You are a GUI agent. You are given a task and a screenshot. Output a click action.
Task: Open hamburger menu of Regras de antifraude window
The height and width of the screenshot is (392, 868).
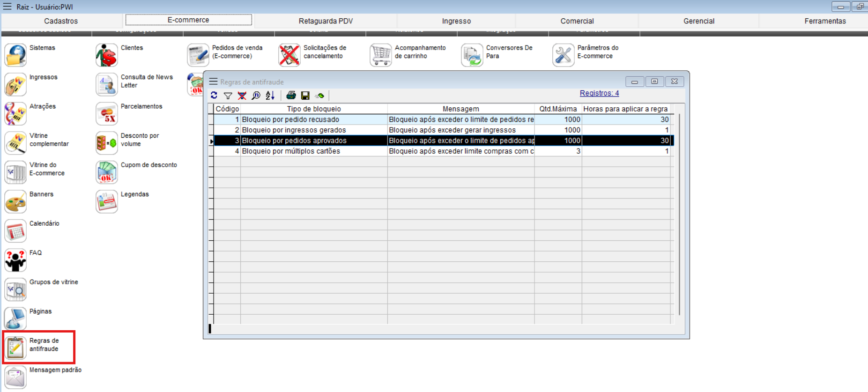tap(213, 81)
